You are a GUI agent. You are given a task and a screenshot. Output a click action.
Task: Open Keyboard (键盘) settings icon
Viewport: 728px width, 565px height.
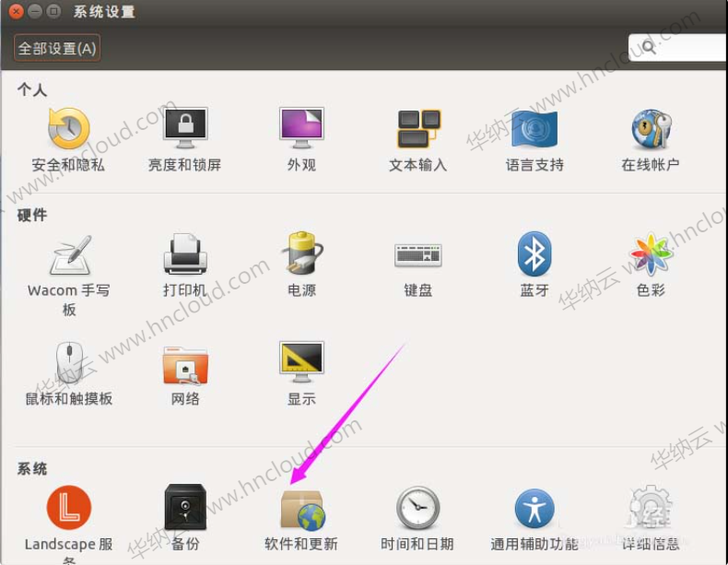(418, 255)
